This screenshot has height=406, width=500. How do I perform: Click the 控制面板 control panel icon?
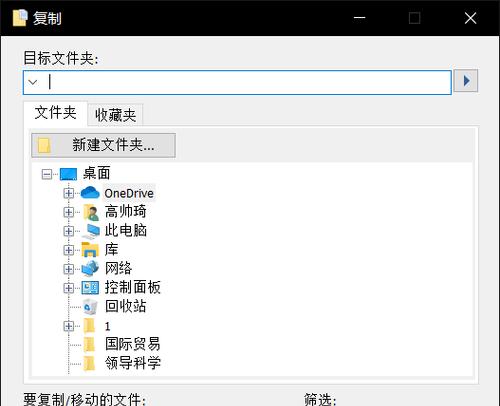[x=90, y=288]
